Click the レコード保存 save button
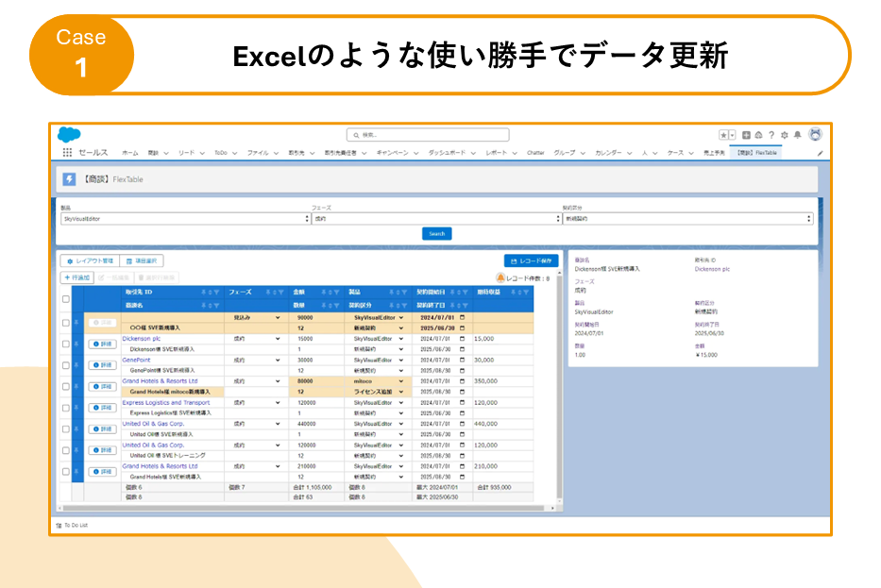Viewport: 881px width, 588px height. coord(531,261)
